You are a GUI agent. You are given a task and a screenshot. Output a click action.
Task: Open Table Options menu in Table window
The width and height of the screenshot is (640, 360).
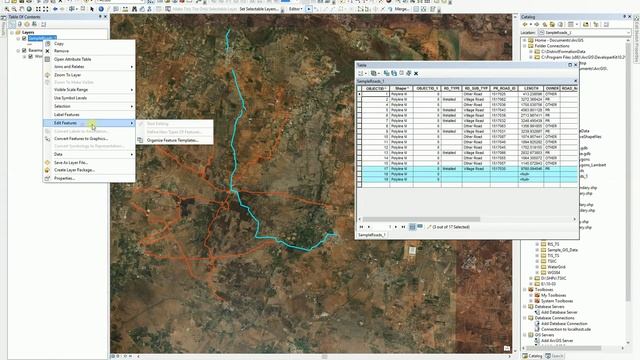click(362, 73)
